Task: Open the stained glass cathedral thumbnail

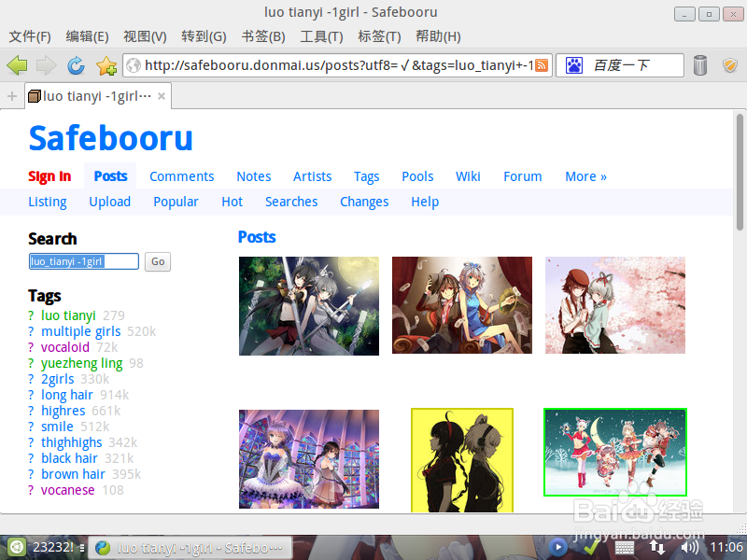Action: point(309,459)
